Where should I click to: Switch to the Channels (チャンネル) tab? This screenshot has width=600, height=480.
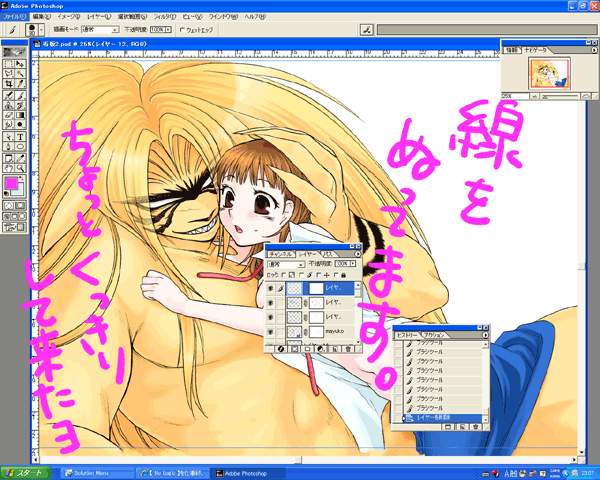[281, 254]
